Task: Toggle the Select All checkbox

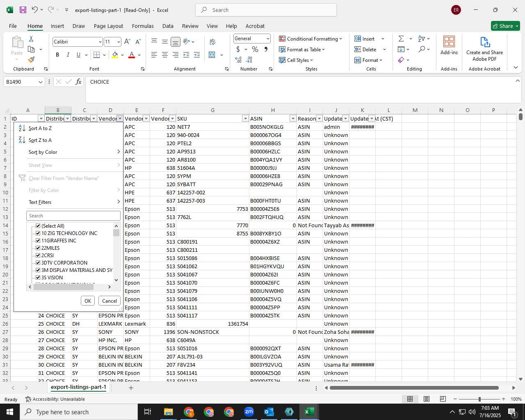Action: click(38, 226)
